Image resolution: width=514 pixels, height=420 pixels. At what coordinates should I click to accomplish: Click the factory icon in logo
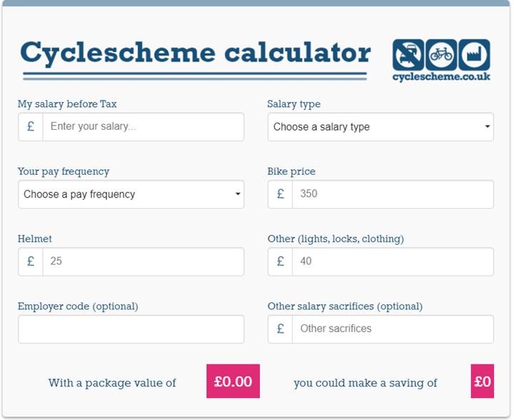coord(474,54)
